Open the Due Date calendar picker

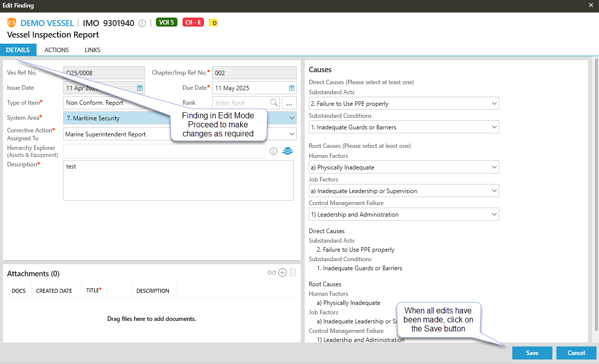291,88
